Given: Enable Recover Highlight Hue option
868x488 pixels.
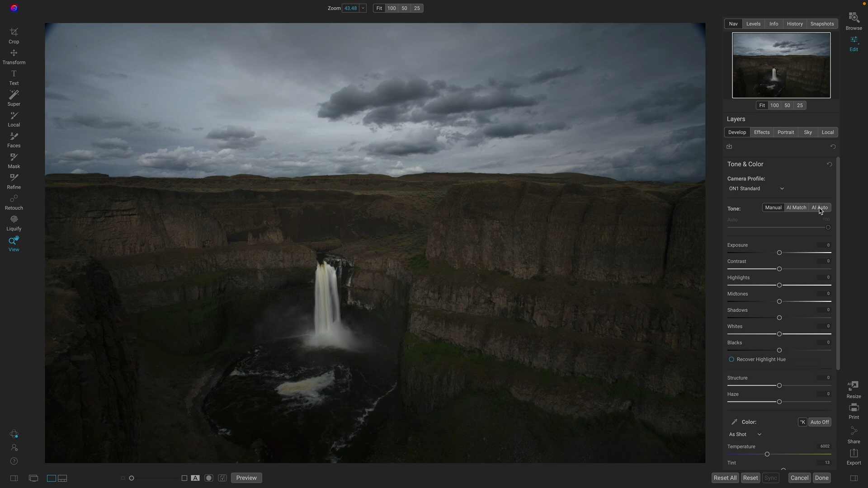Looking at the screenshot, I should point(731,360).
